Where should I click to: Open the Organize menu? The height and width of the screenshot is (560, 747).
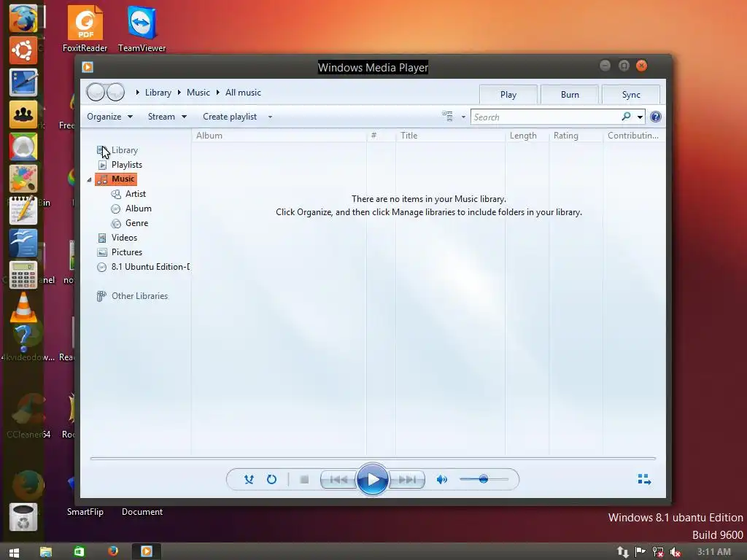[x=109, y=117]
